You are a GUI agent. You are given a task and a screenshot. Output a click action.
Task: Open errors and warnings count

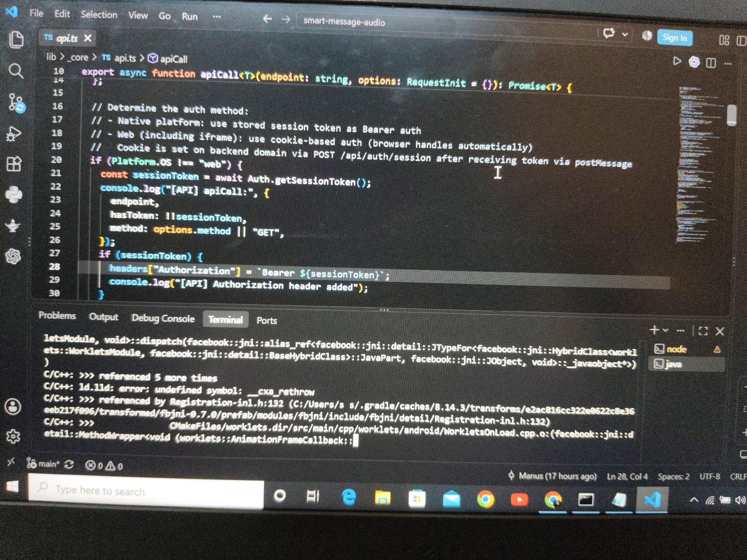[x=104, y=466]
